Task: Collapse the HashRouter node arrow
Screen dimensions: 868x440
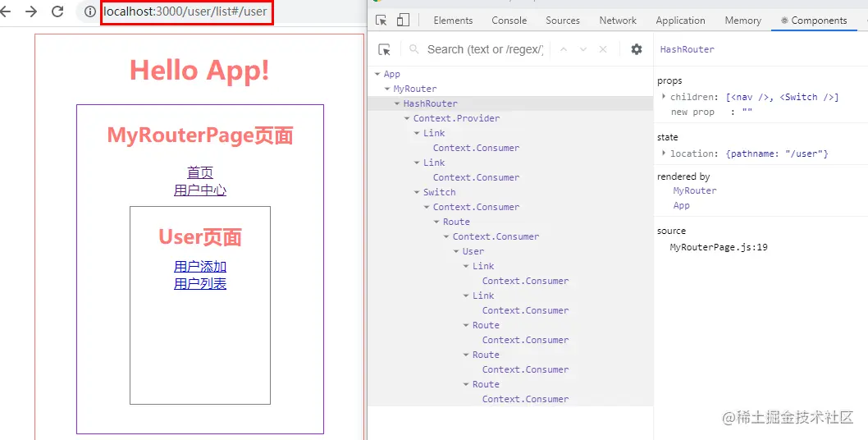Action: [x=397, y=103]
